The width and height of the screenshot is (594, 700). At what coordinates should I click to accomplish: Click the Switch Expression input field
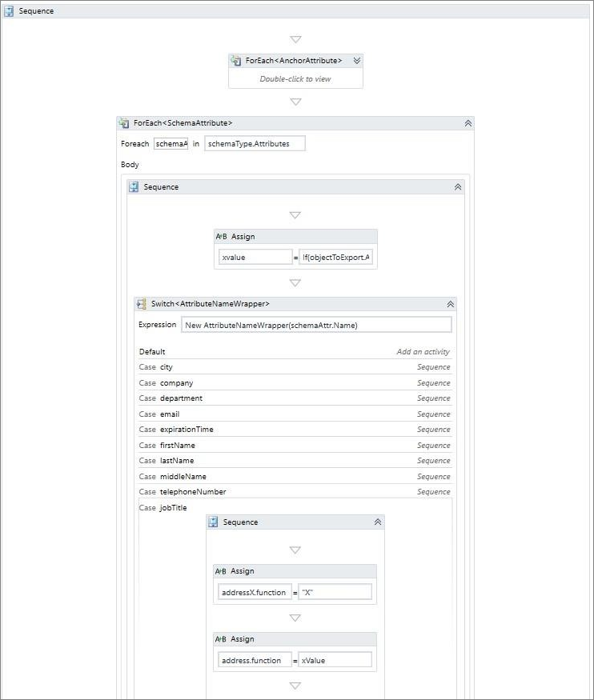[x=316, y=326]
